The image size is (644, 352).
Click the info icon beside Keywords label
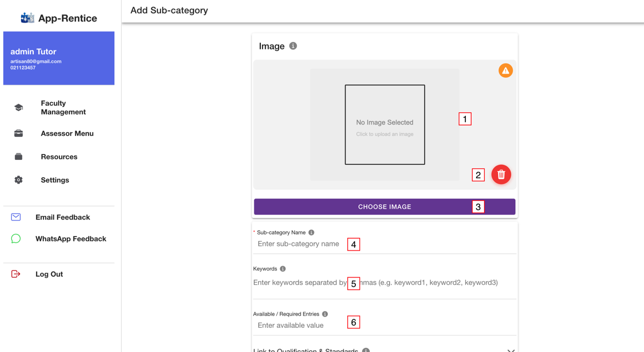click(x=283, y=269)
